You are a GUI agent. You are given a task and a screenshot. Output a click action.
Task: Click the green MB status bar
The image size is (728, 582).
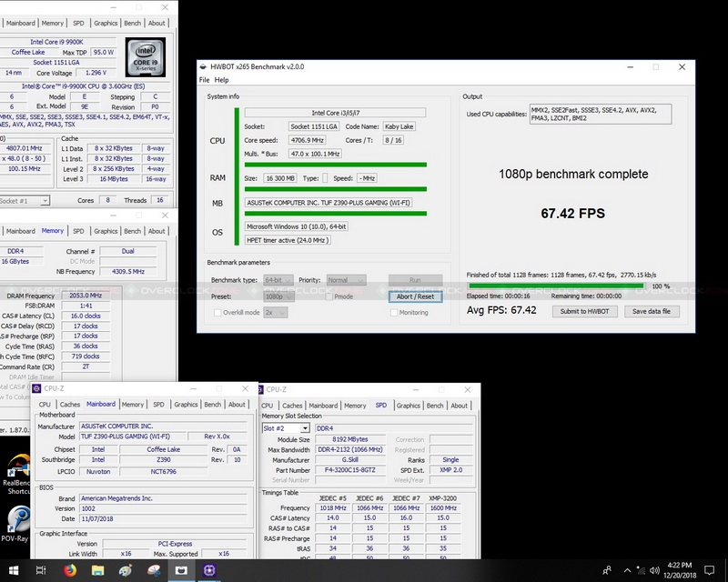(335, 214)
